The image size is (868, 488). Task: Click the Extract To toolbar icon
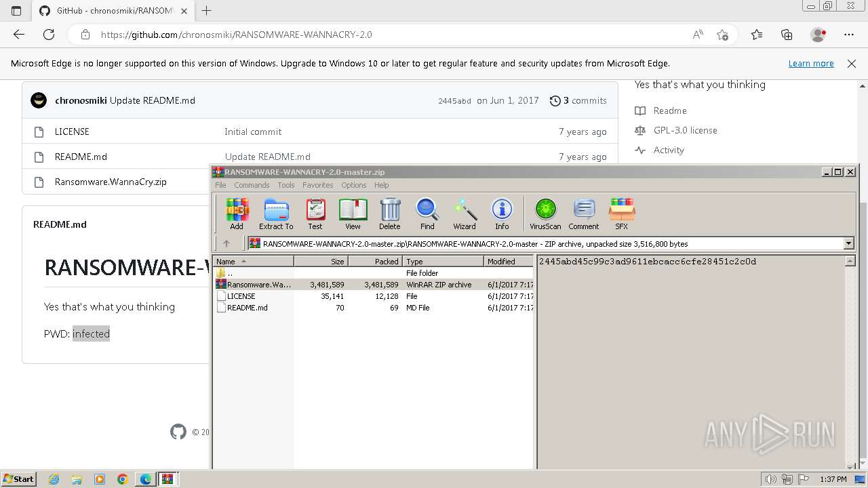[x=276, y=214]
